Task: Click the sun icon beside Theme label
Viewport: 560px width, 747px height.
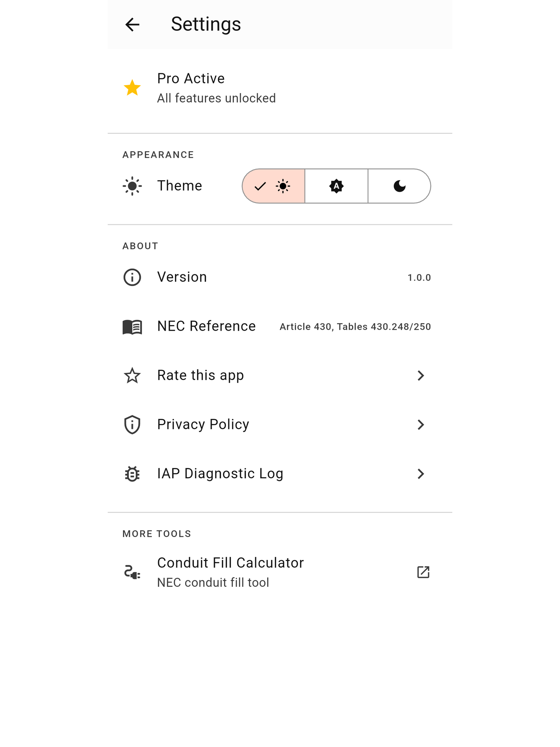Action: (x=132, y=186)
